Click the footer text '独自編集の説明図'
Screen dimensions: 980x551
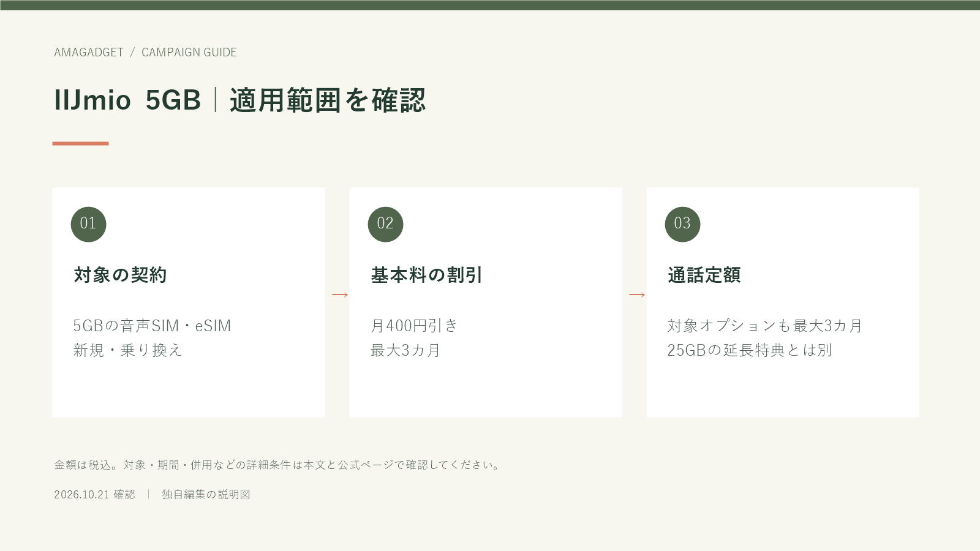click(x=206, y=494)
